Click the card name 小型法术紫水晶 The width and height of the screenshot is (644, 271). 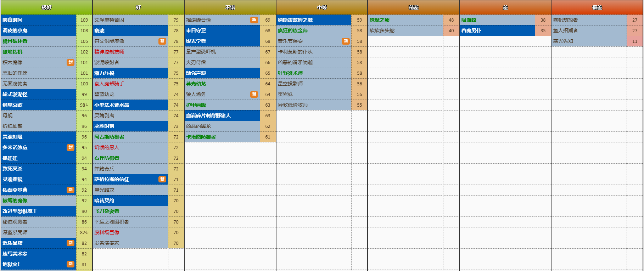tap(112, 105)
